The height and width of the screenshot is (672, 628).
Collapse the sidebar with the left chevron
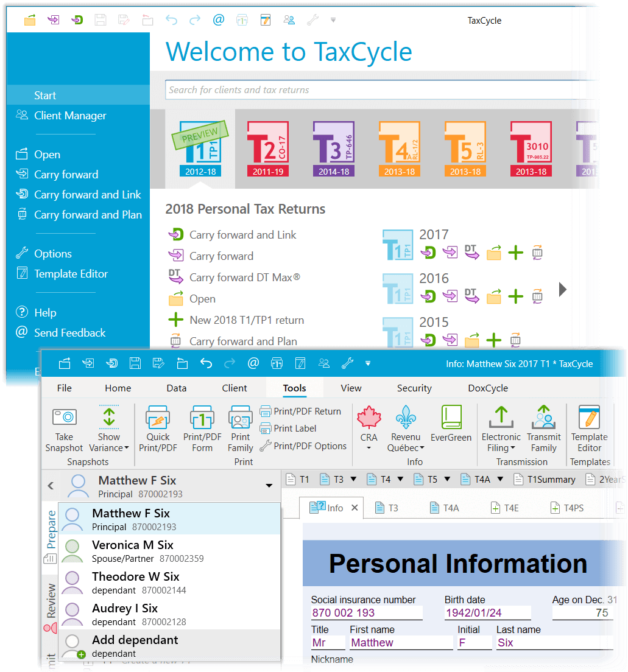51,486
